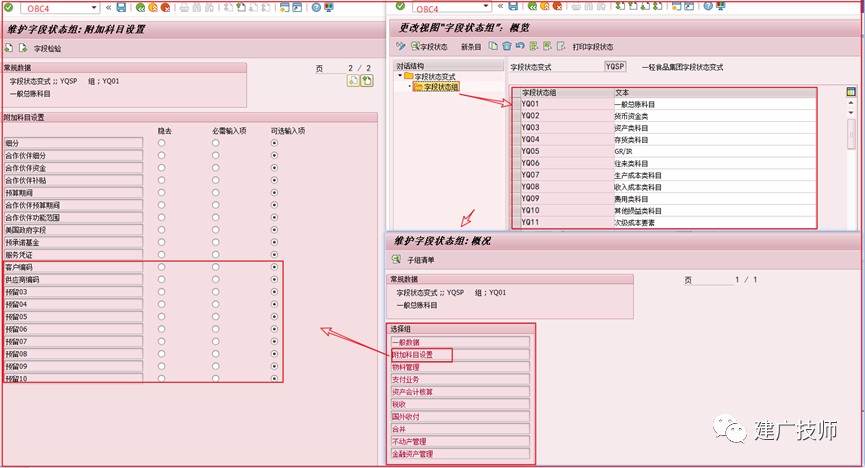Screen dimensions: 865x468
Task: Create new session icon in left window toolbar
Action: 285,7
